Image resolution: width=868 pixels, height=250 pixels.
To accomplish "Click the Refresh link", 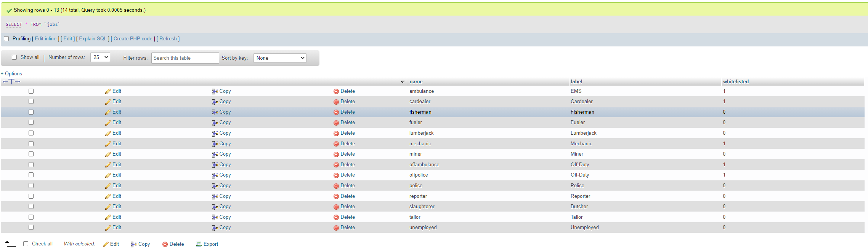I will tap(168, 39).
